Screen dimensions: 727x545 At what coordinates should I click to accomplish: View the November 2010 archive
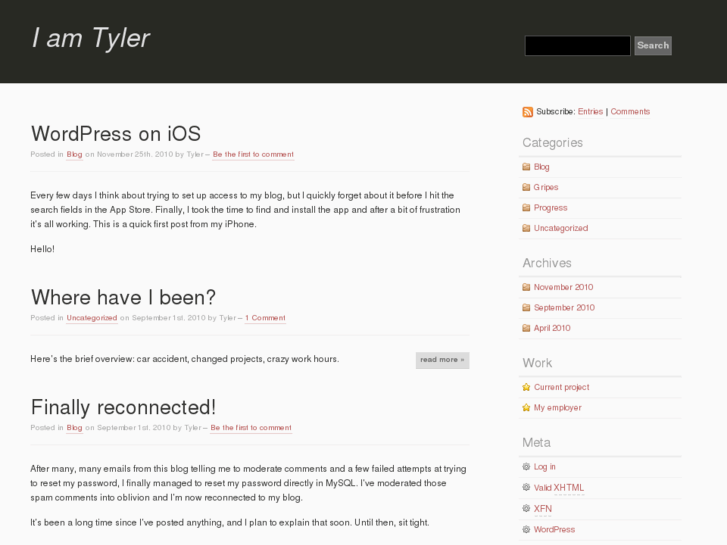pyautogui.click(x=563, y=287)
